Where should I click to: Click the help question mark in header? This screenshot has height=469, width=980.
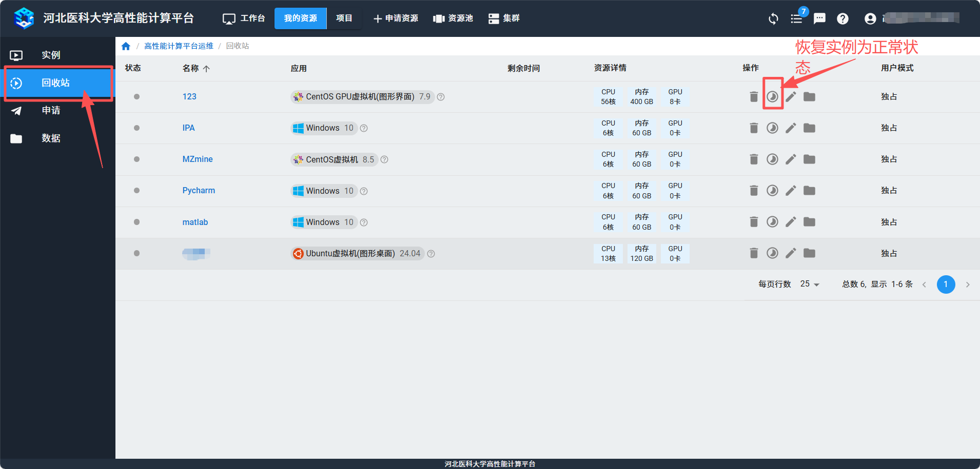[842, 19]
